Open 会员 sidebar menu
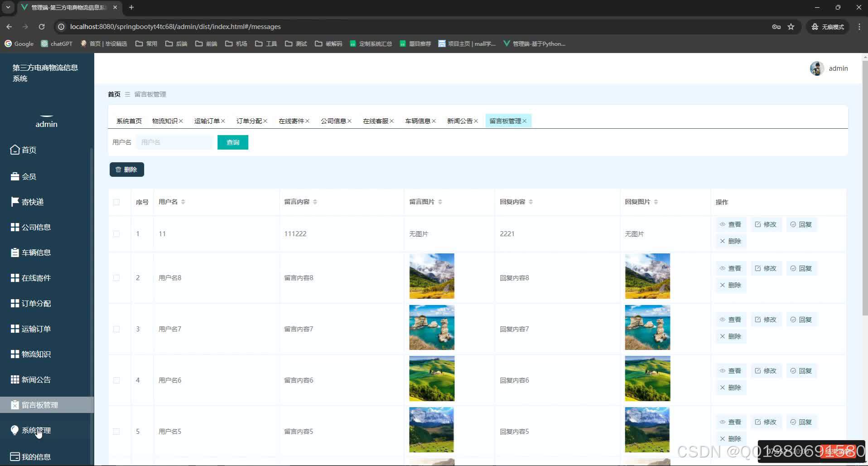868x466 pixels. coord(24,176)
